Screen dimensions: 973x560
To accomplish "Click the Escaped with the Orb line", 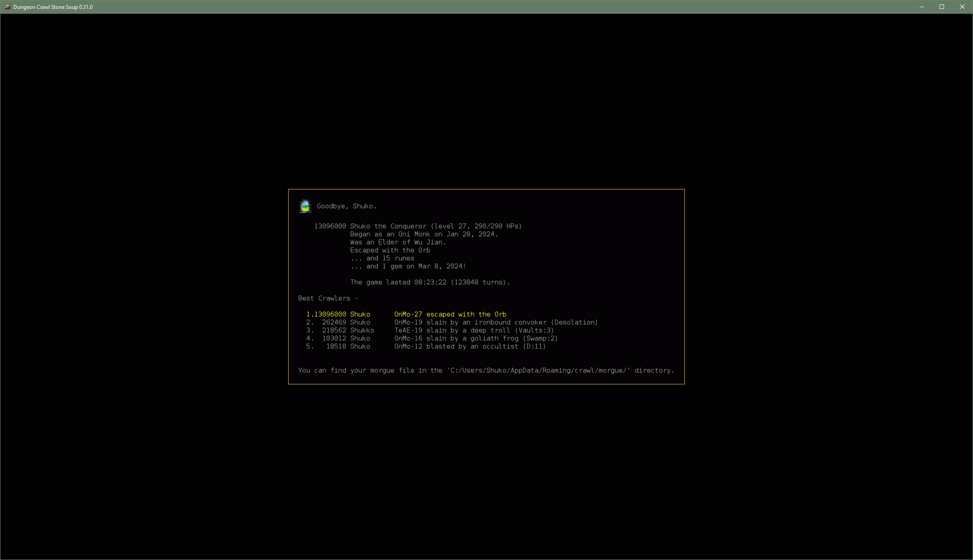I will 390,250.
